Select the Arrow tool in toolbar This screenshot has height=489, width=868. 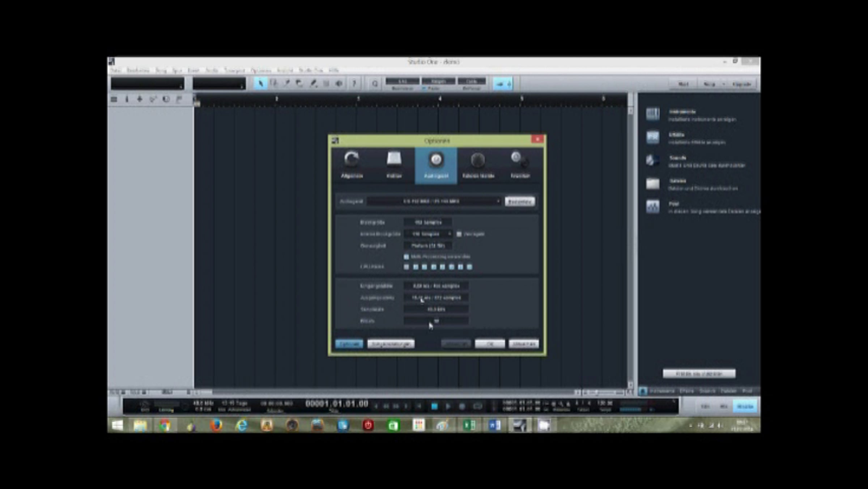click(x=260, y=84)
